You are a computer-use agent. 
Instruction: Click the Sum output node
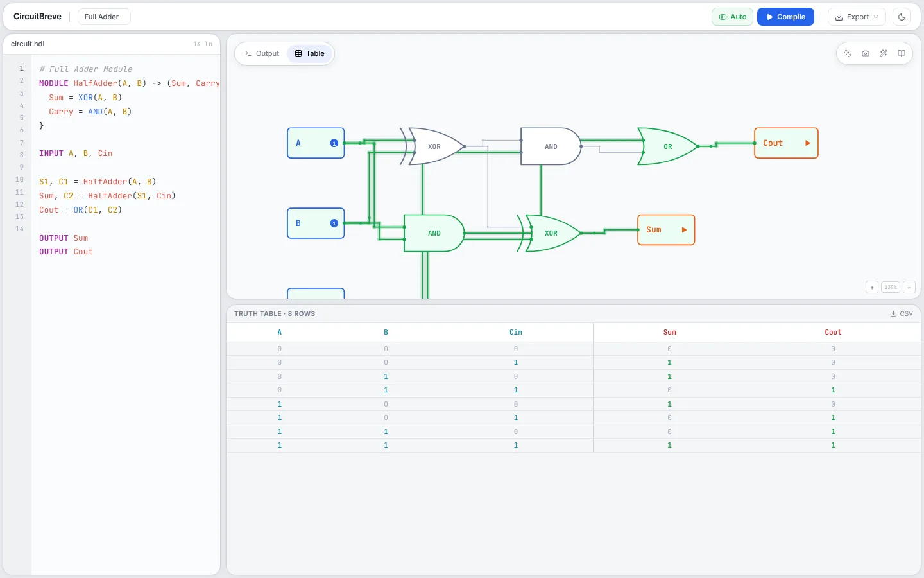point(666,230)
